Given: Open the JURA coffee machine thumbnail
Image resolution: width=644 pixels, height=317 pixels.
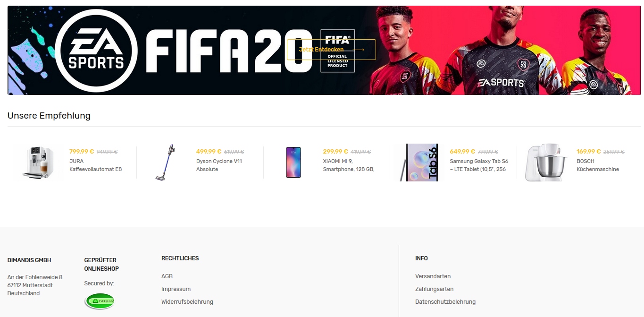Looking at the screenshot, I should 40,163.
